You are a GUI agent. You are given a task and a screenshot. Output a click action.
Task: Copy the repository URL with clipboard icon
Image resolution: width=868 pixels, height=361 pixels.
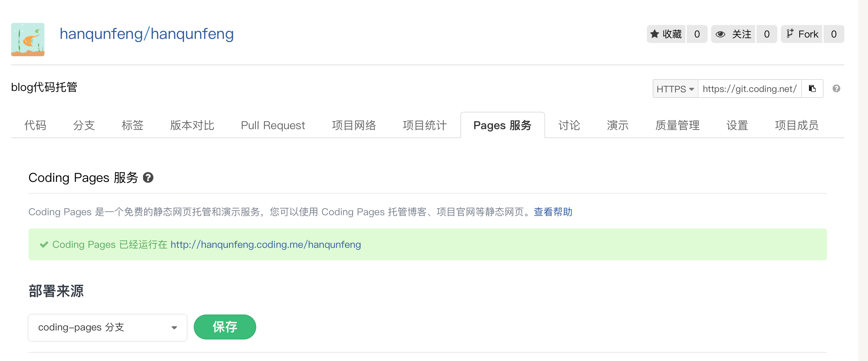tap(812, 89)
